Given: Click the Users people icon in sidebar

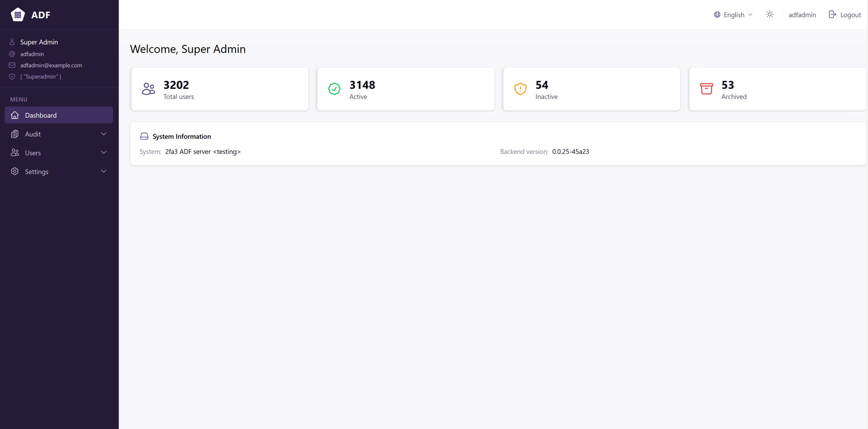Looking at the screenshot, I should [x=15, y=153].
